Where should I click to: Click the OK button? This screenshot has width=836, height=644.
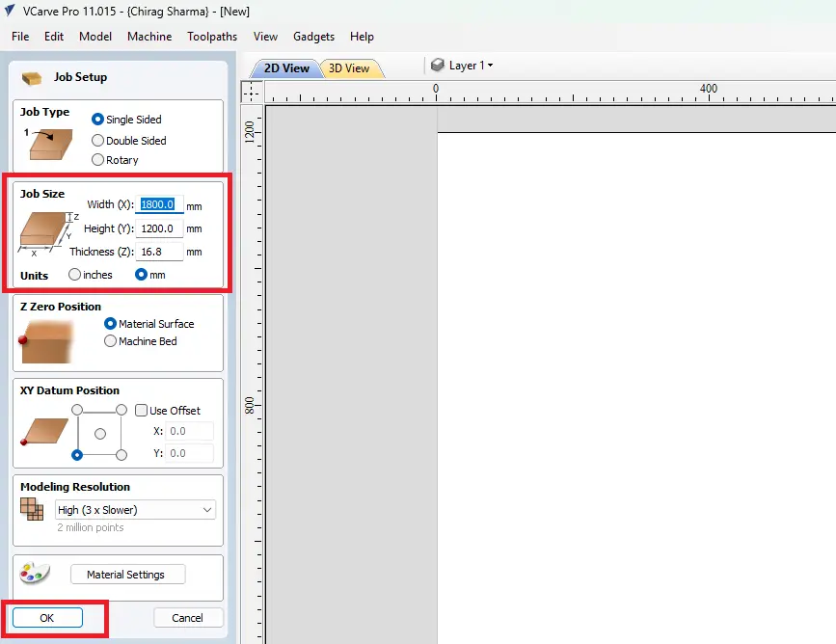47,617
